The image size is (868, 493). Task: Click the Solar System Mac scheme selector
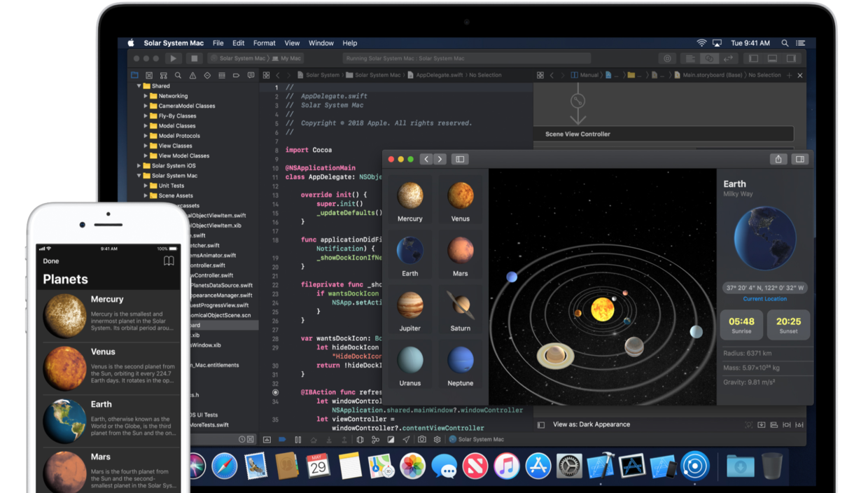click(238, 59)
